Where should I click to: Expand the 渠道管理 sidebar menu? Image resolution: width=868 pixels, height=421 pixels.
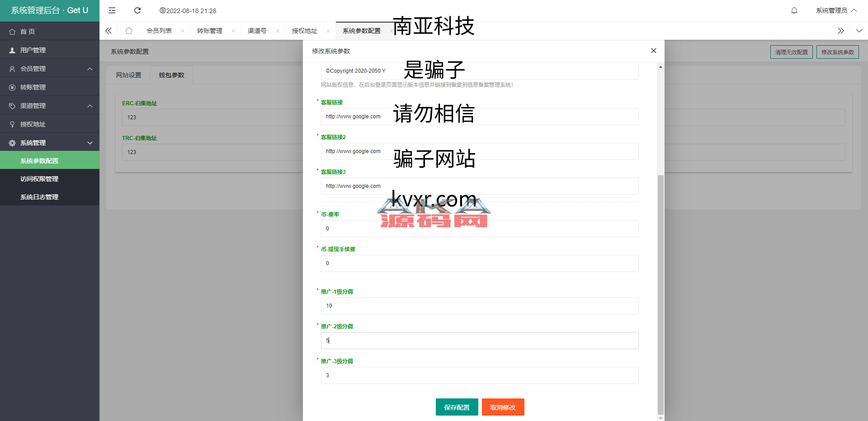point(50,106)
